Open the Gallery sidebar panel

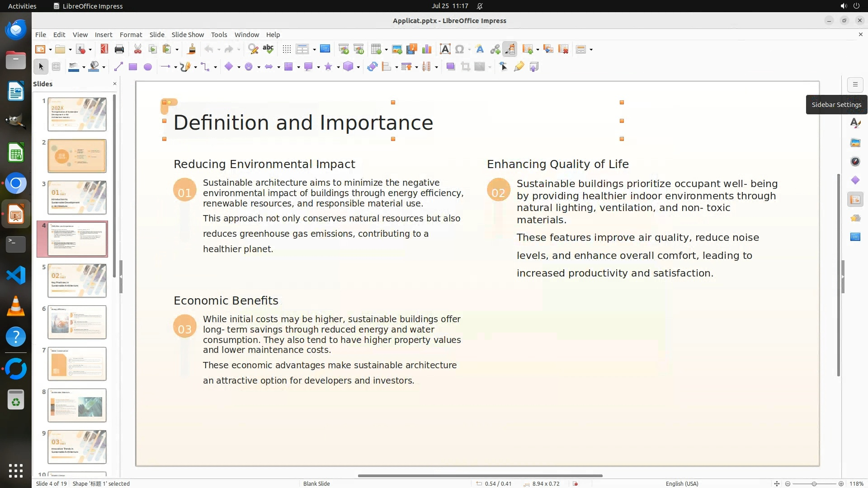[x=855, y=143]
